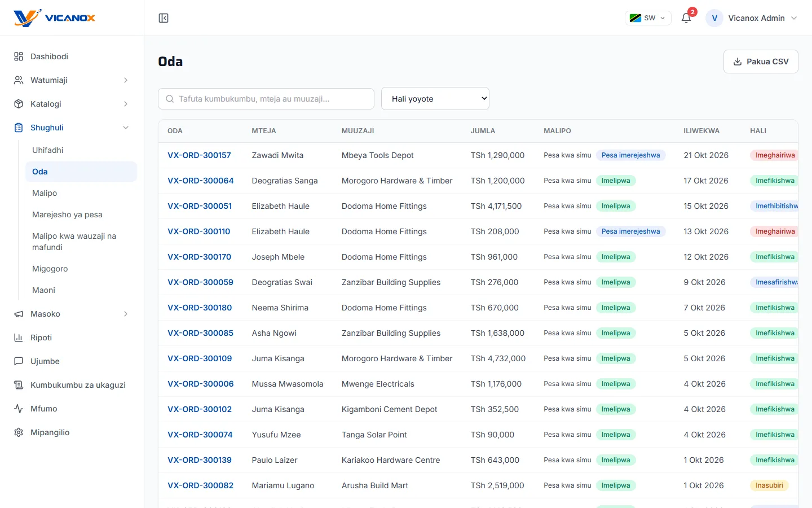This screenshot has width=812, height=508.
Task: Open the Vicanox Admin account menu
Action: [752, 18]
